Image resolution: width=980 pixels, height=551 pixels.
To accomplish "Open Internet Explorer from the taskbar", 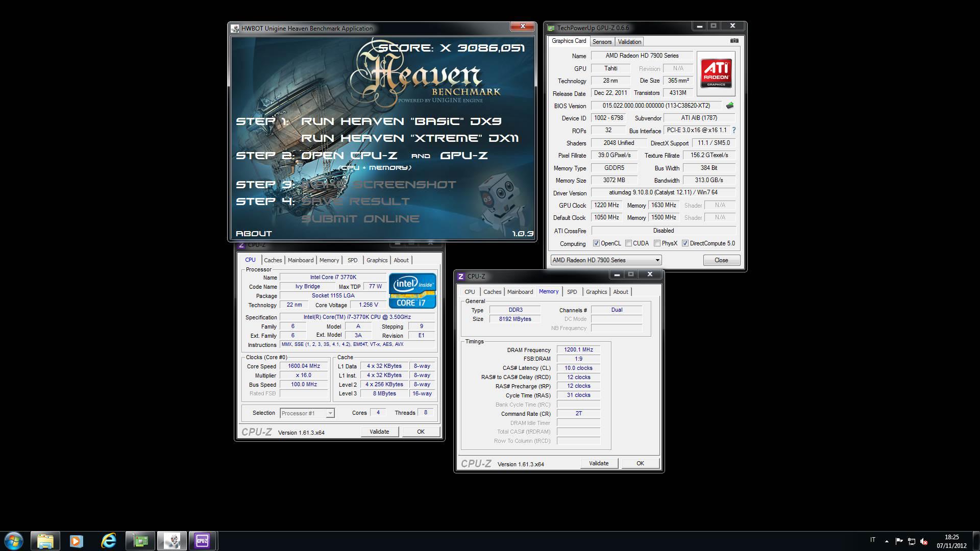I will 108,541.
